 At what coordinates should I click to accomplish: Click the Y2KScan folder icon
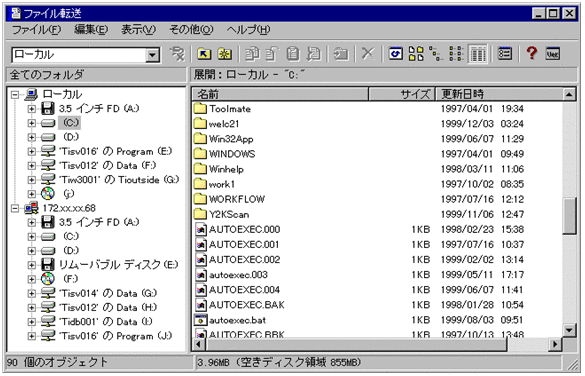(200, 214)
